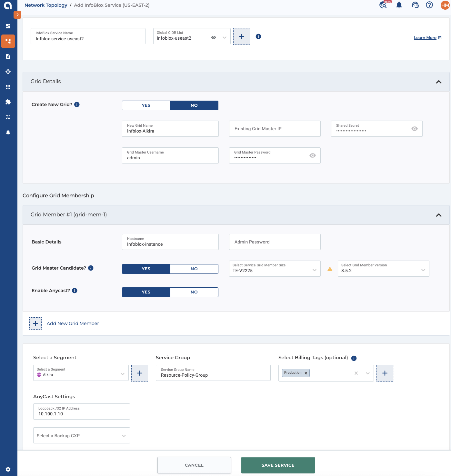Add a new billing tag with plus
The width and height of the screenshot is (451, 476).
point(385,373)
